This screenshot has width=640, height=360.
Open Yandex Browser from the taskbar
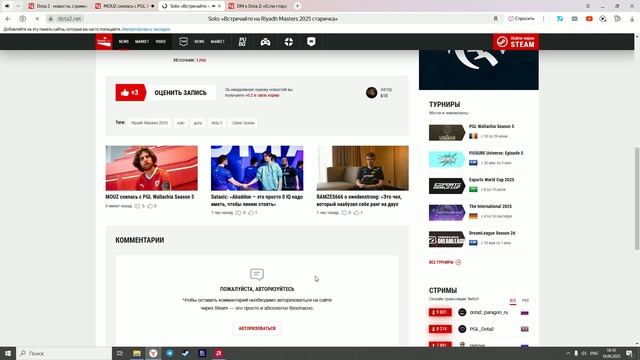point(153,353)
